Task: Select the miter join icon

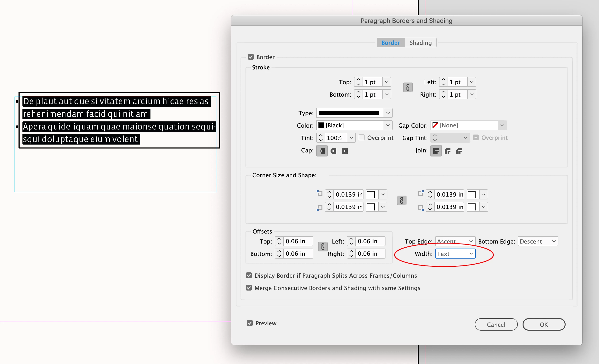Action: coord(436,151)
